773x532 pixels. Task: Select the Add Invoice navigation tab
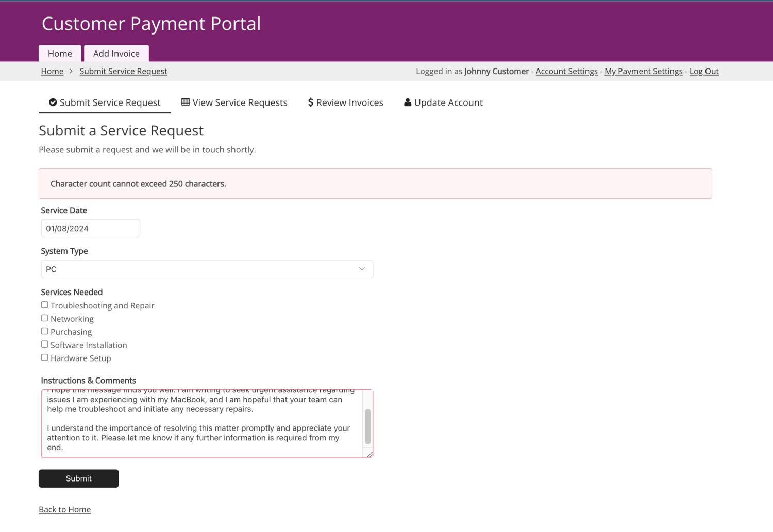[116, 53]
